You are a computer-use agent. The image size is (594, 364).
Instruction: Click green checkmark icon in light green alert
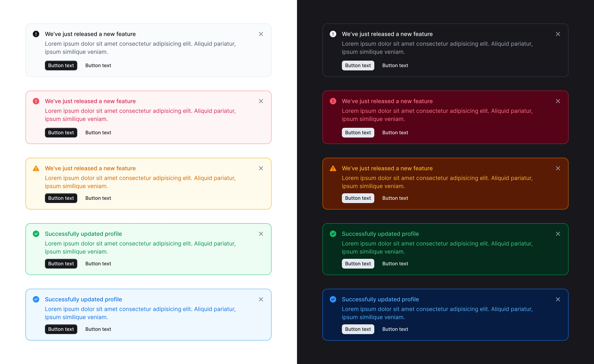tap(36, 234)
